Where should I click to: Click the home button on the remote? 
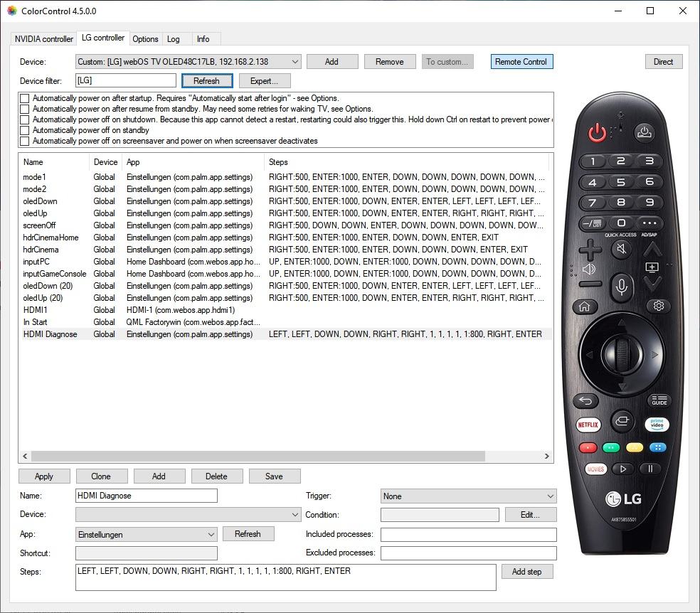tap(584, 306)
